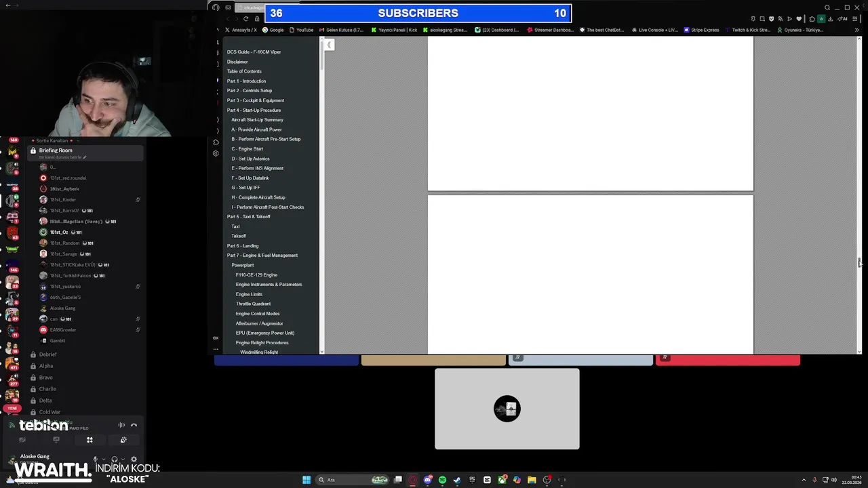Open the Live Console bookmark
The image size is (868, 488).
click(654, 30)
